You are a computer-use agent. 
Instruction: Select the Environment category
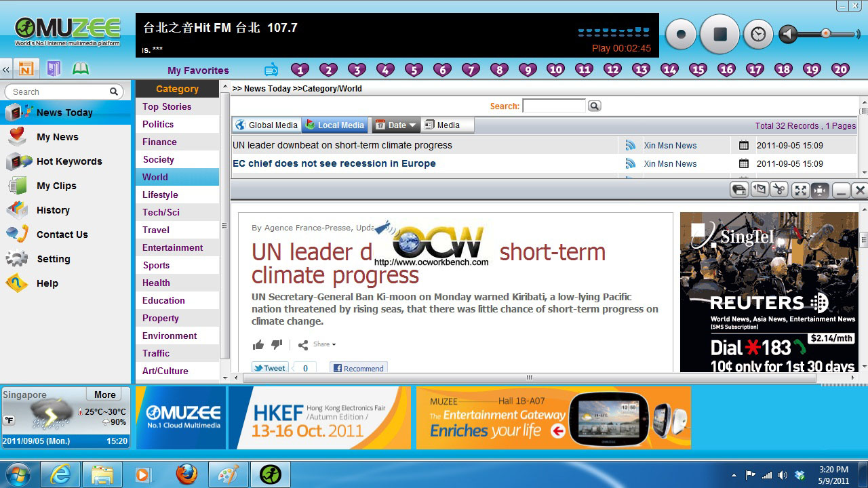pyautogui.click(x=177, y=335)
